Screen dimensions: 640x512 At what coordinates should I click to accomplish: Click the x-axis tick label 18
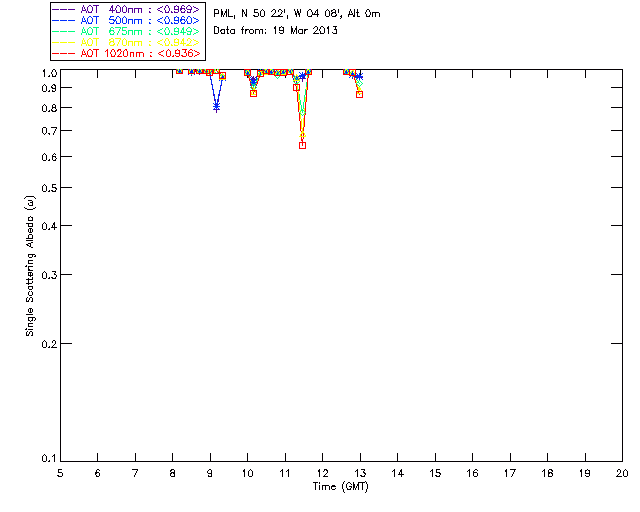tap(547, 473)
